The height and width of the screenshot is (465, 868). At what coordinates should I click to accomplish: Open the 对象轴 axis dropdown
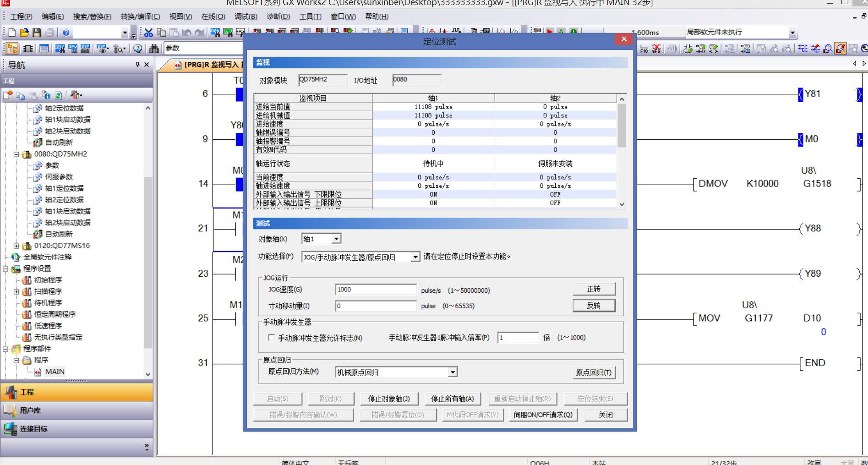pos(336,239)
